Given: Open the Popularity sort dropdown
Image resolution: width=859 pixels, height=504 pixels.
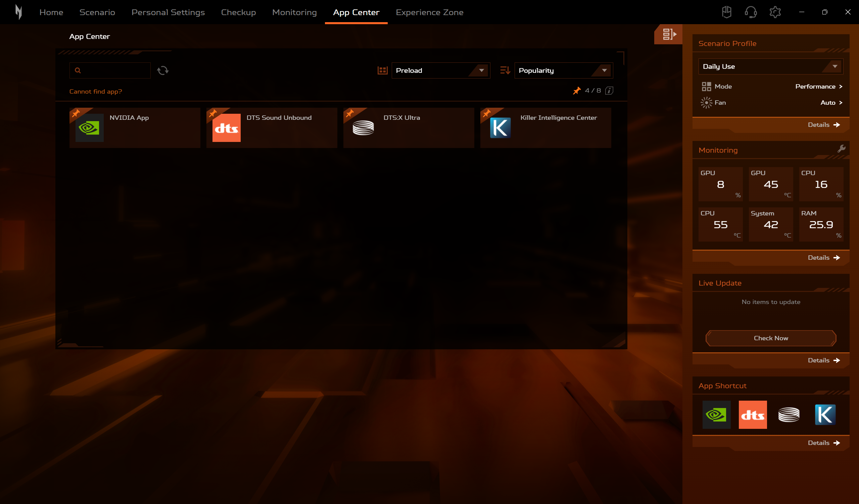Looking at the screenshot, I should coord(563,70).
